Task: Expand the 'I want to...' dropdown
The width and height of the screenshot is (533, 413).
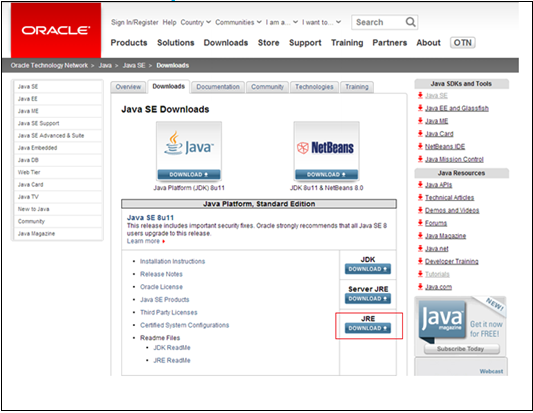Action: (x=321, y=22)
